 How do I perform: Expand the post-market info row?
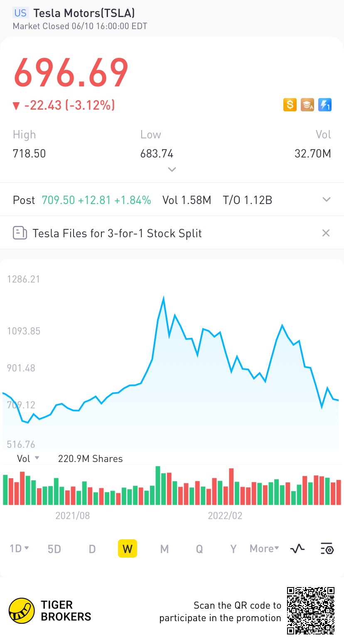point(327,200)
